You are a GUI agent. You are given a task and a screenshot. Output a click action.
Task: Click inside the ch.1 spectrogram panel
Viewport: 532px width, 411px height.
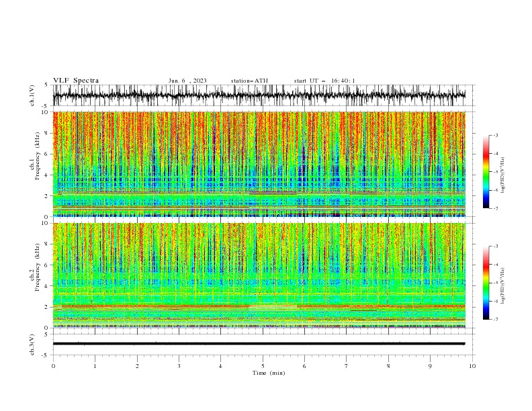(259, 164)
